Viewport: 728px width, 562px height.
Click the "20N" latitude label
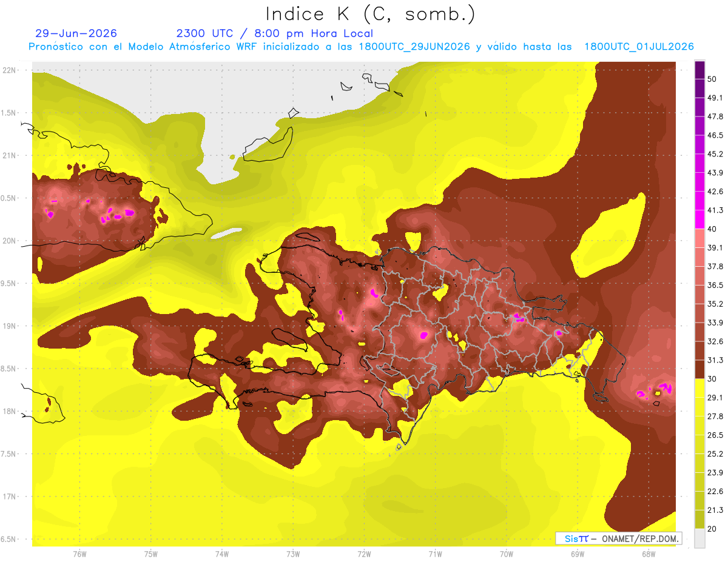click(10, 241)
